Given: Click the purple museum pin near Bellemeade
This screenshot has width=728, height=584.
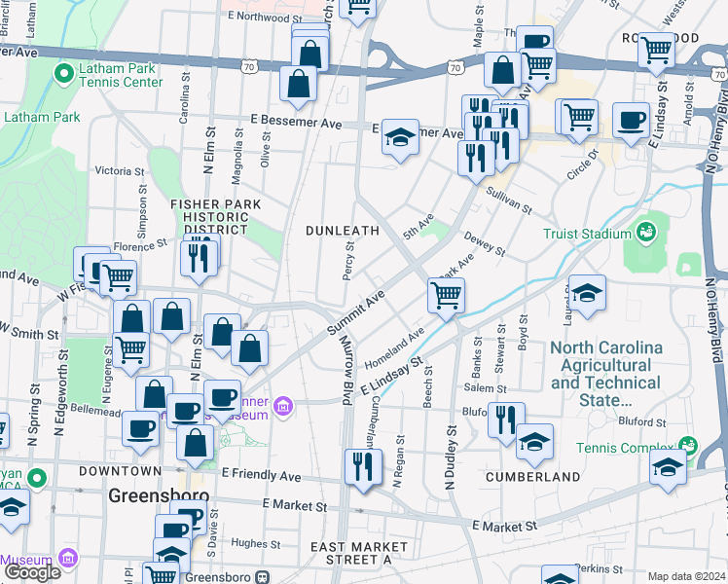Looking at the screenshot, I should (x=282, y=404).
